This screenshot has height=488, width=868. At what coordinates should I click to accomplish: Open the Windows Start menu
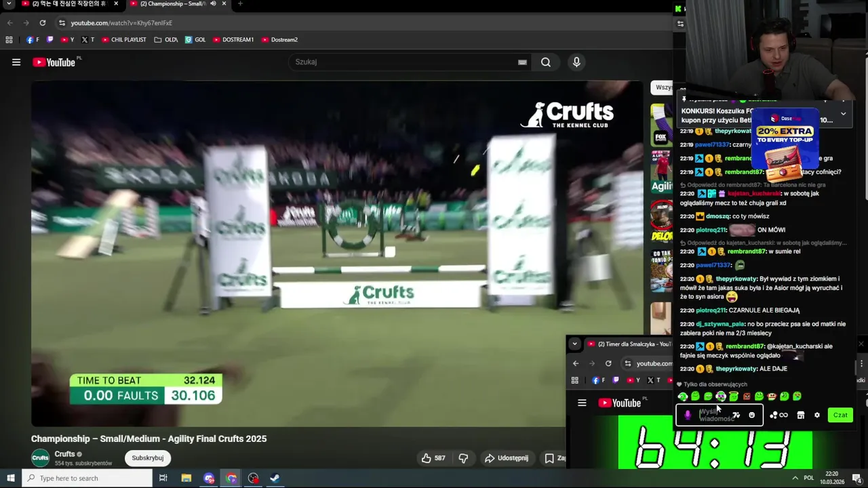click(x=10, y=479)
